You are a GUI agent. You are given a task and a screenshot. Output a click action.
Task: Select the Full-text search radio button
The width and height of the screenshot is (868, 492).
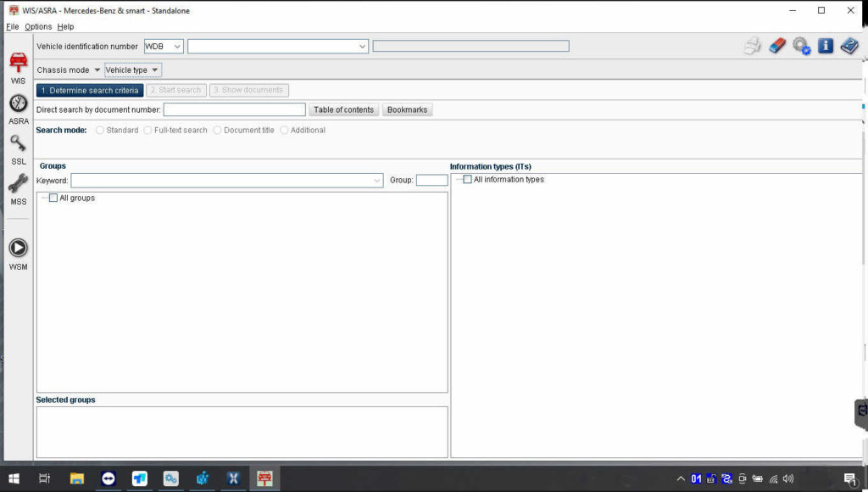148,131
